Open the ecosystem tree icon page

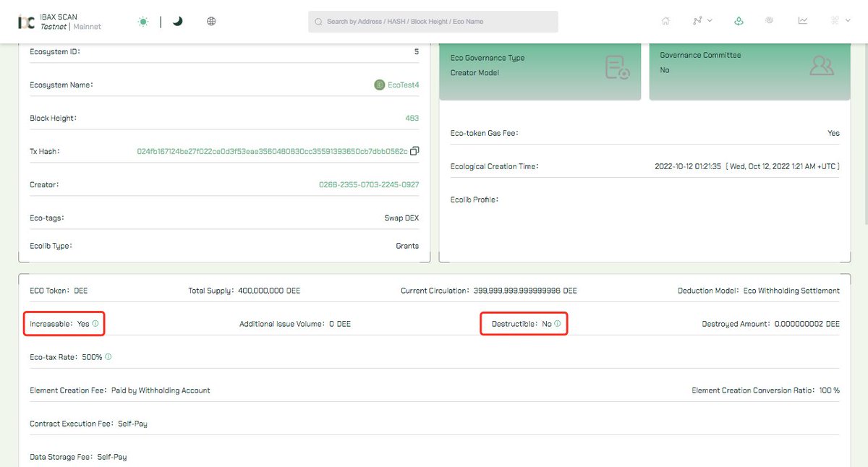(x=739, y=21)
